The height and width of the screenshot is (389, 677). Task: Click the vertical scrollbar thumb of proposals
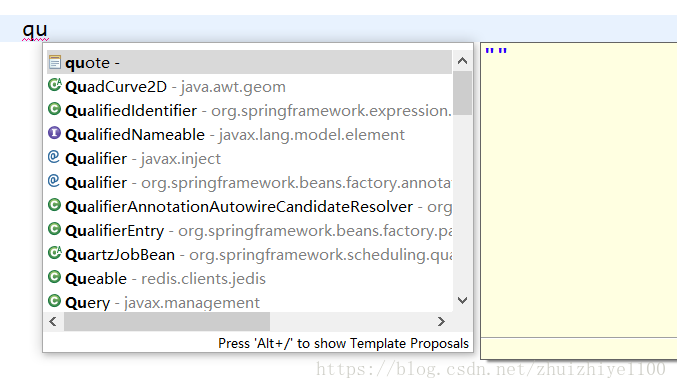tap(462, 93)
